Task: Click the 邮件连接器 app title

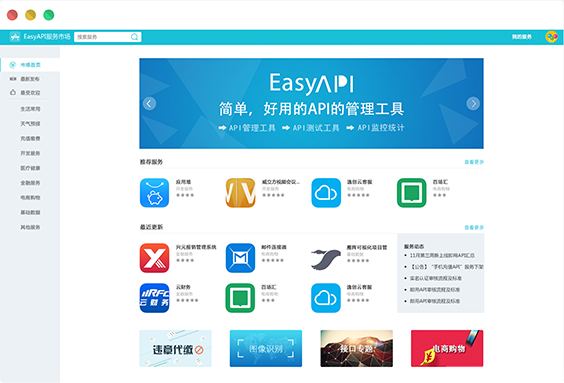Action: (274, 247)
